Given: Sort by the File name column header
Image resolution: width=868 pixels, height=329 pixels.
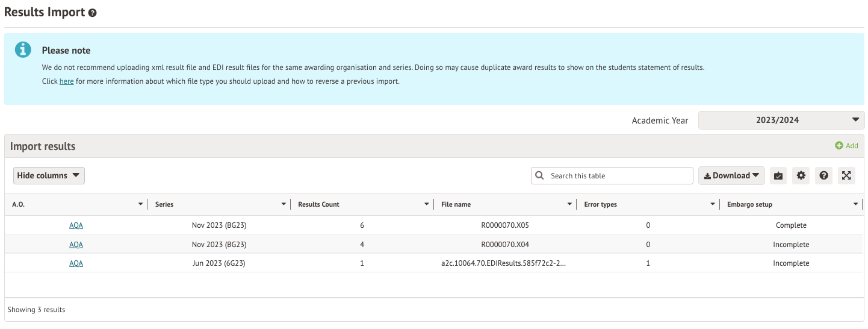Looking at the screenshot, I should click(x=456, y=205).
